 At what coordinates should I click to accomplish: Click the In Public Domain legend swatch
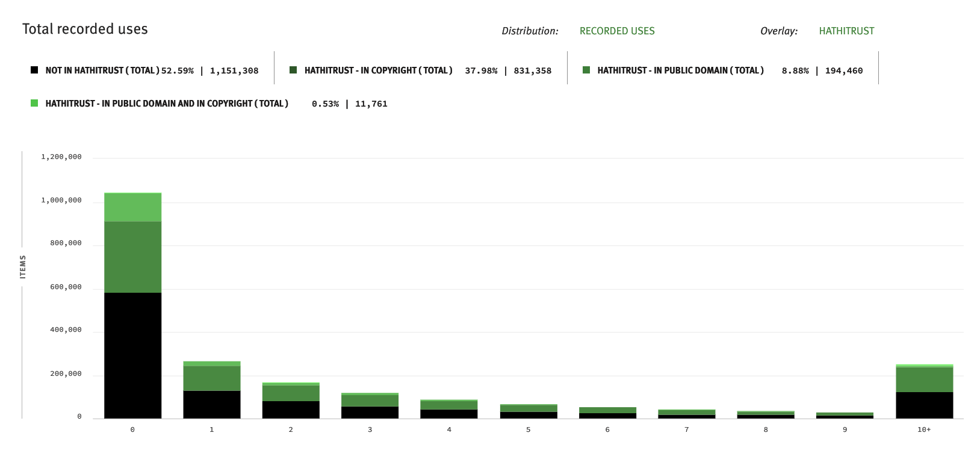coord(586,70)
